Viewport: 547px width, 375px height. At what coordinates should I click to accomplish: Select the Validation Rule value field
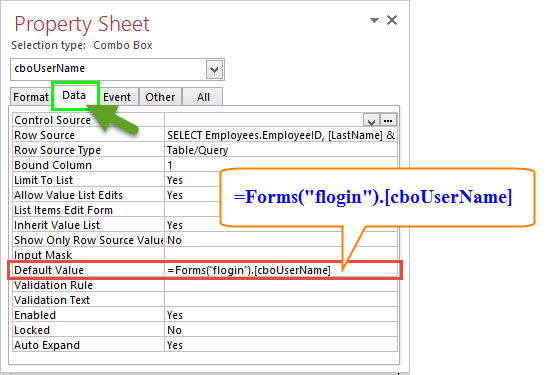point(281,285)
